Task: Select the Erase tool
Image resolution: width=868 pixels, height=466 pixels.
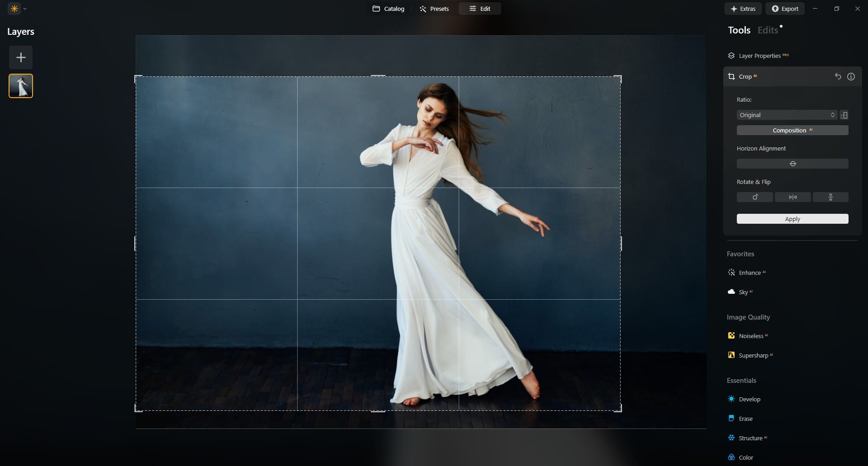Action: pos(745,419)
